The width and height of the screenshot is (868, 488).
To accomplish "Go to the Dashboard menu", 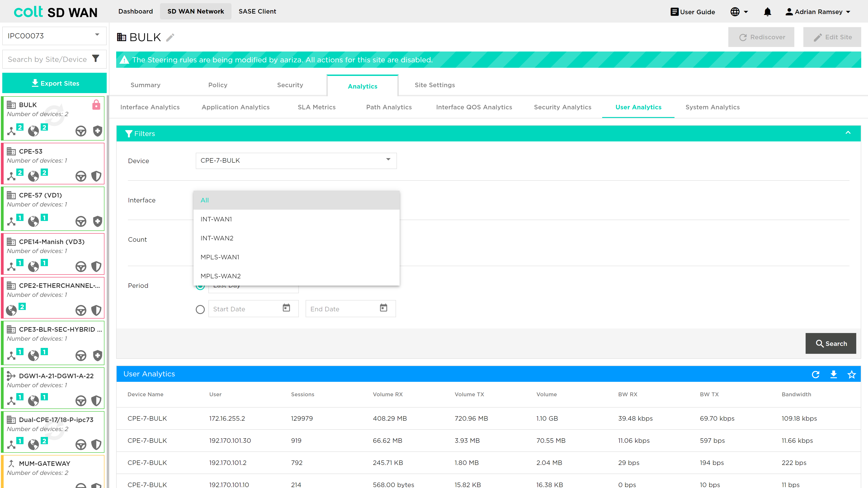I will 135,12.
